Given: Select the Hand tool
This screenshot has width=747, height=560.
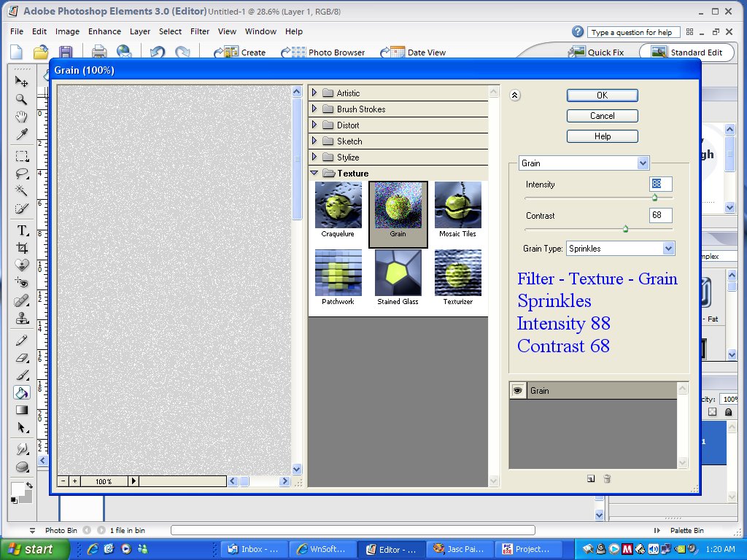Looking at the screenshot, I should [x=22, y=117].
